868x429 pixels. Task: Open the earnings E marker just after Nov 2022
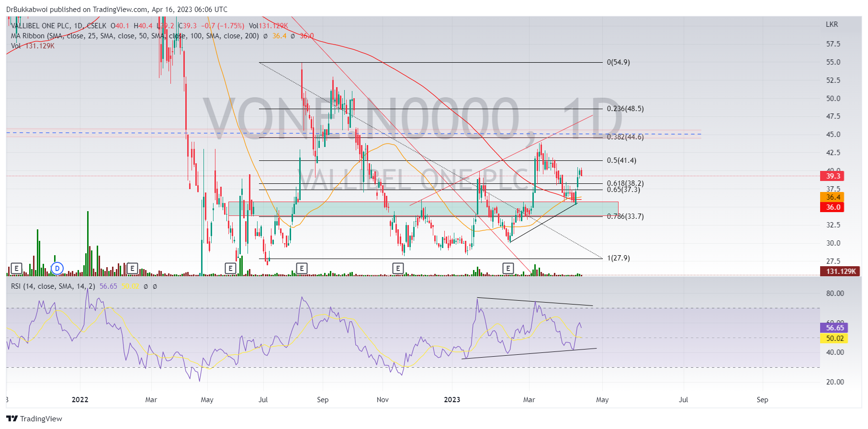pyautogui.click(x=398, y=269)
